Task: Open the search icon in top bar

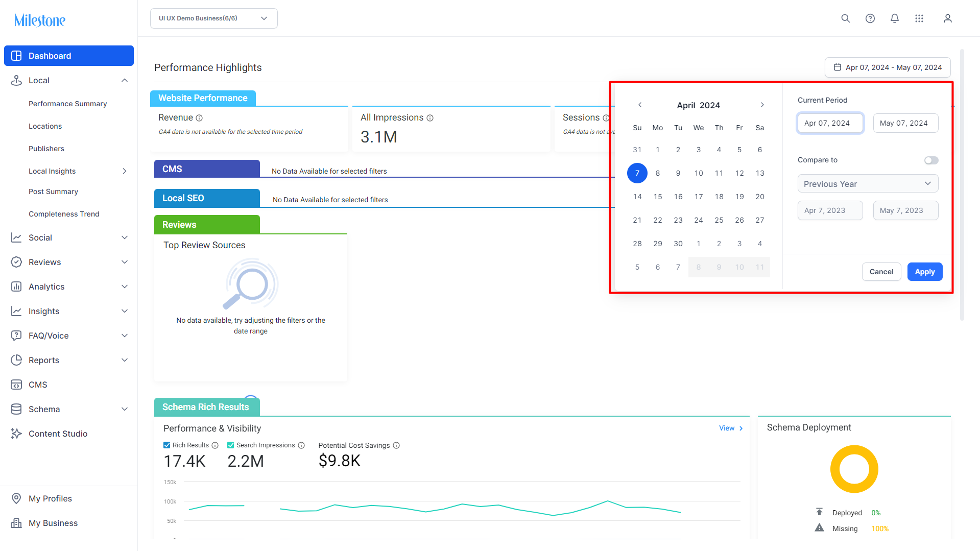Action: (x=846, y=18)
